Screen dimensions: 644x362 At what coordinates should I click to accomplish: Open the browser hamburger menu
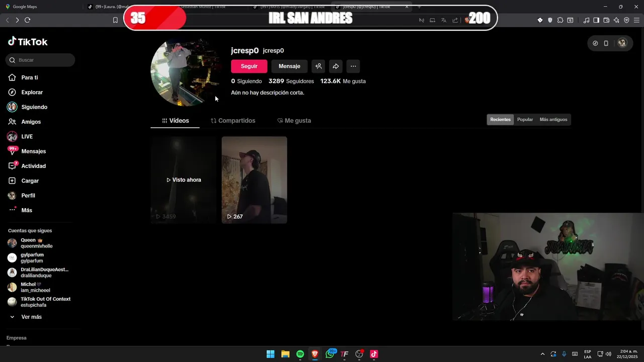click(637, 20)
